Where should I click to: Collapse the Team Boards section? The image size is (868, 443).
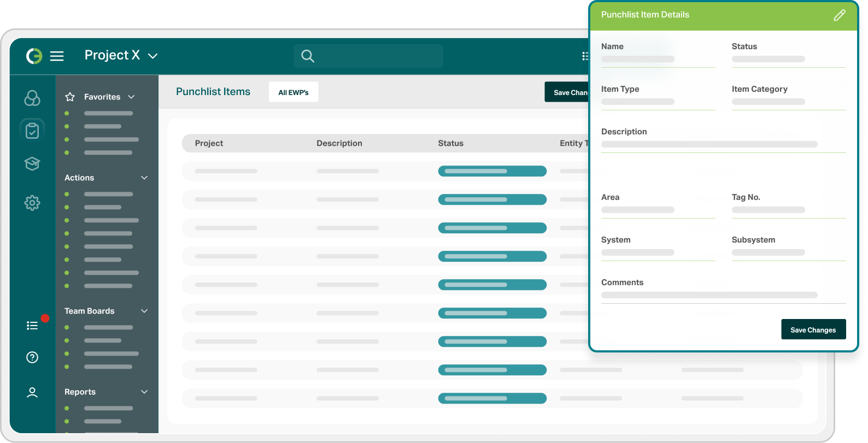point(144,311)
